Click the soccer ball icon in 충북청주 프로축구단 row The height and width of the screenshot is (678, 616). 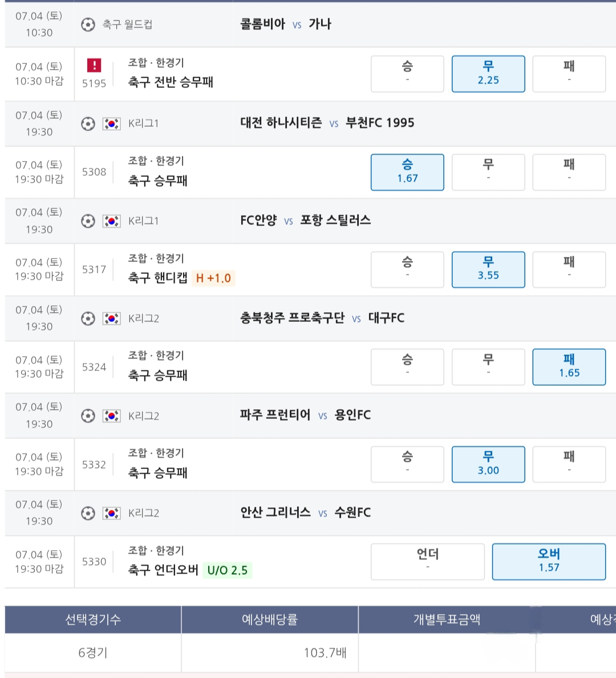click(x=88, y=318)
